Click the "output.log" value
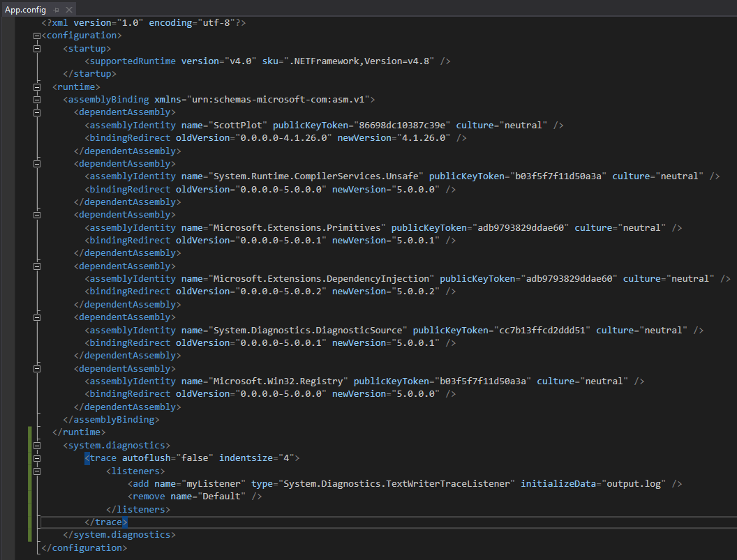Image resolution: width=737 pixels, height=560 pixels. tap(634, 484)
